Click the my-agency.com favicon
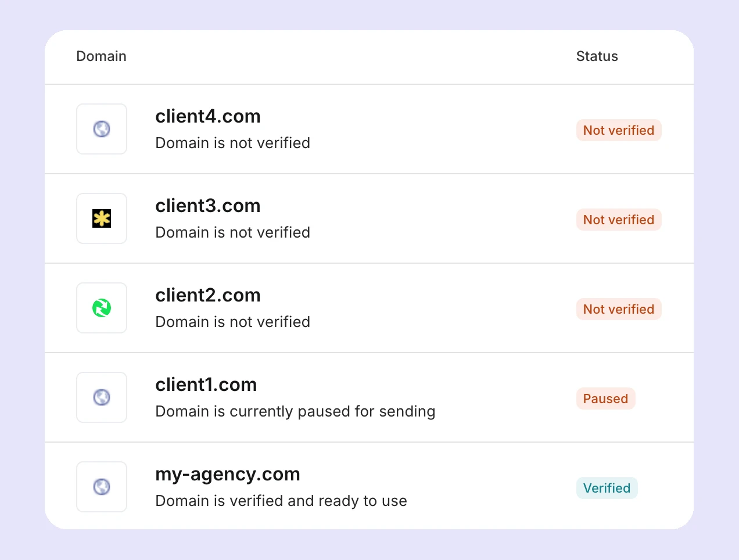Screen dimensions: 739x560 coord(102,487)
